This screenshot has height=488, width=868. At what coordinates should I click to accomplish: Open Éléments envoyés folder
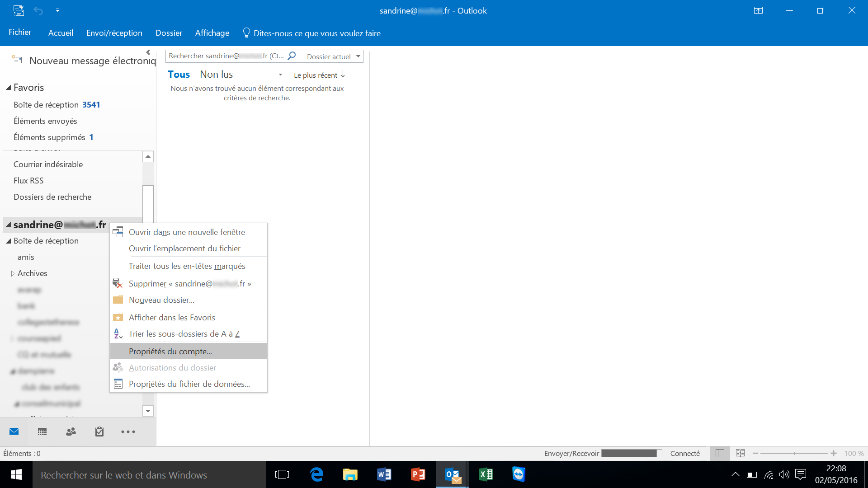(45, 121)
